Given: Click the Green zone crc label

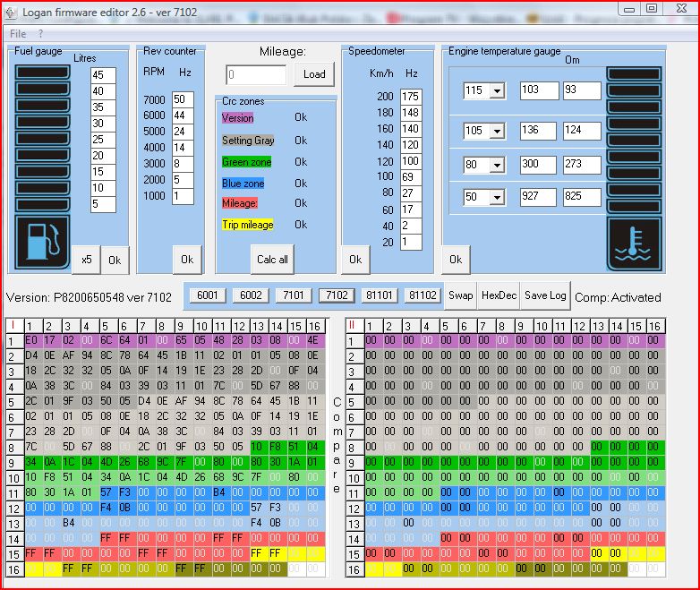Looking at the screenshot, I should (247, 162).
